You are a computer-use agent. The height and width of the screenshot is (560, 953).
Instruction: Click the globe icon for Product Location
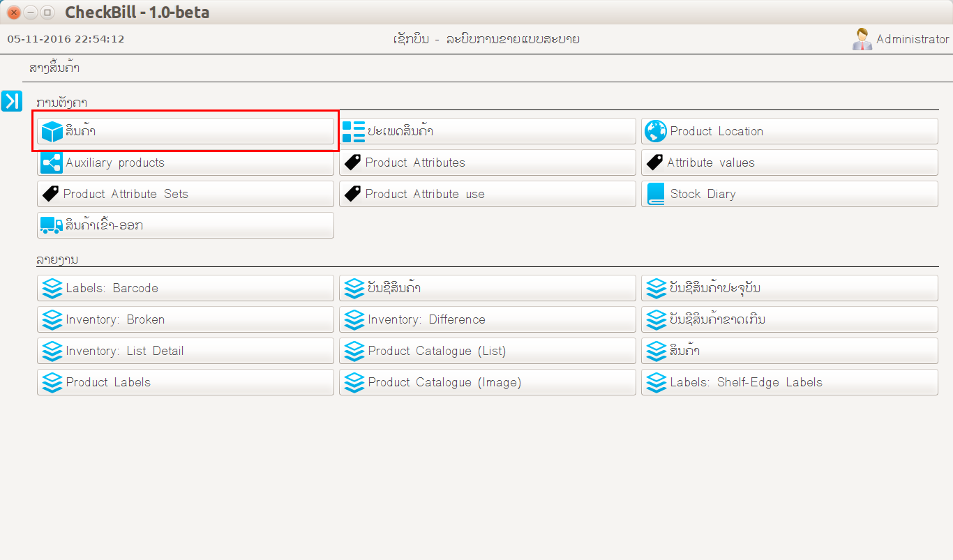pos(655,131)
